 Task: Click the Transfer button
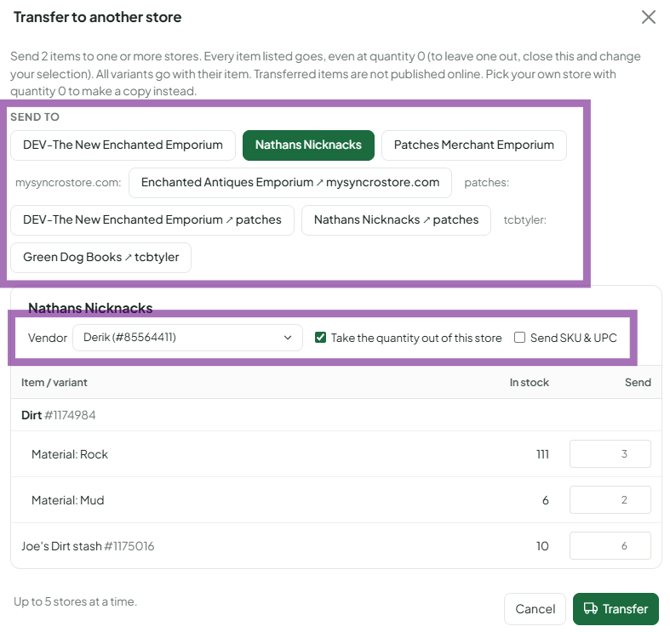(x=615, y=609)
